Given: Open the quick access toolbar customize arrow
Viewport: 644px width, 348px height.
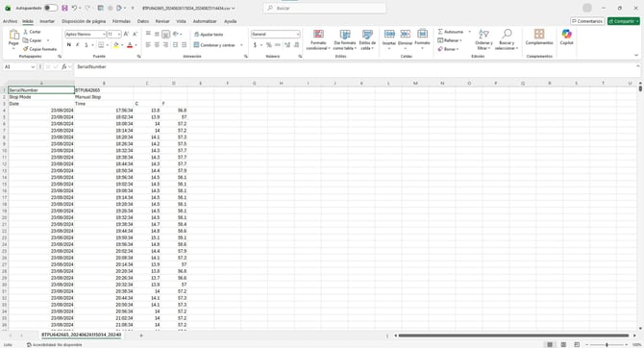Looking at the screenshot, I should click(x=133, y=8).
